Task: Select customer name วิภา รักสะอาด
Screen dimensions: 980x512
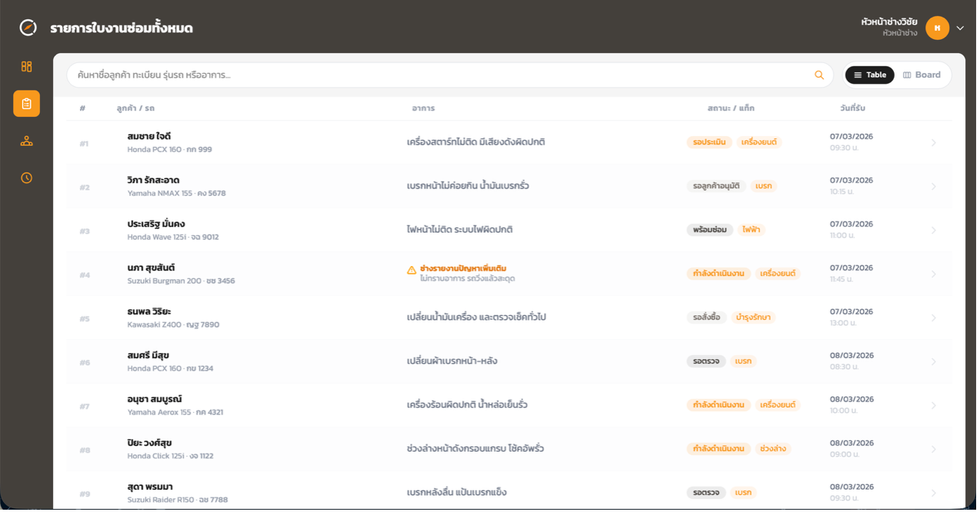Action: (x=154, y=181)
